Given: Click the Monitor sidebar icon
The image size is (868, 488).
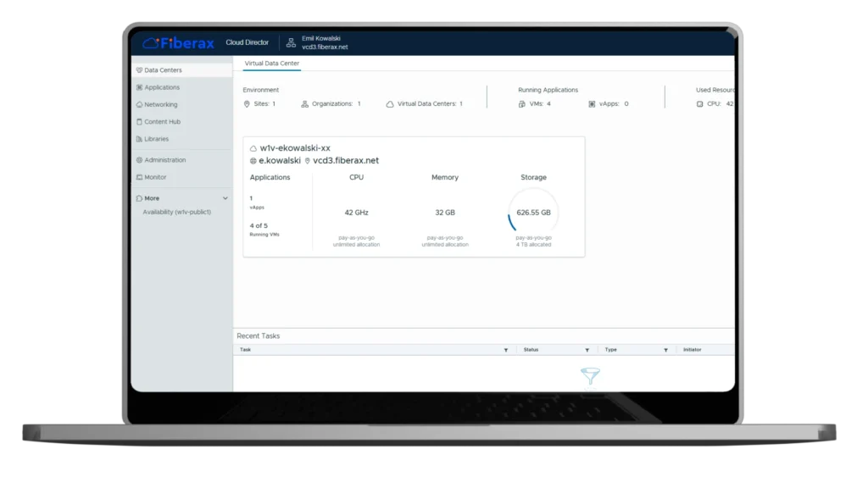Looking at the screenshot, I should 139,177.
